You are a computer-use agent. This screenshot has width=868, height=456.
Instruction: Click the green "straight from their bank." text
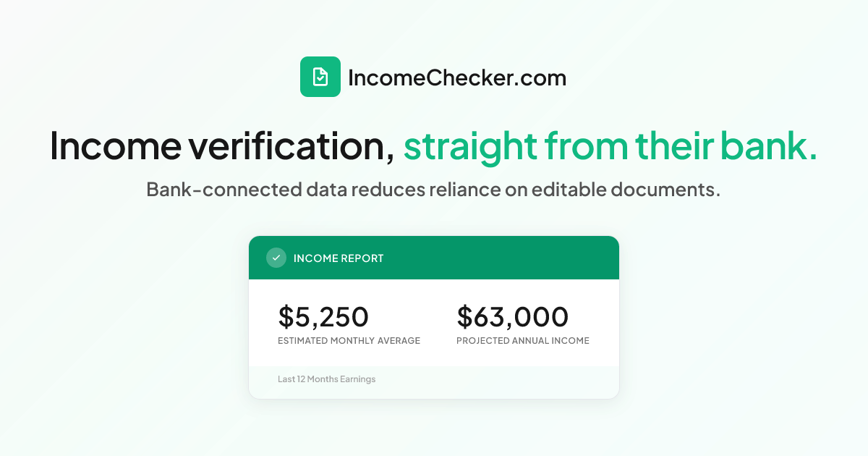pyautogui.click(x=610, y=145)
